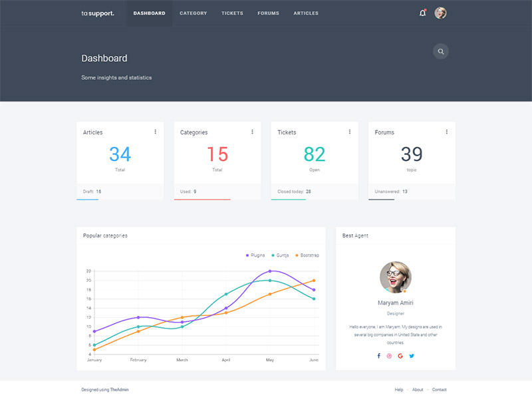The width and height of the screenshot is (532, 399).
Task: Open the notification bell
Action: (x=422, y=13)
